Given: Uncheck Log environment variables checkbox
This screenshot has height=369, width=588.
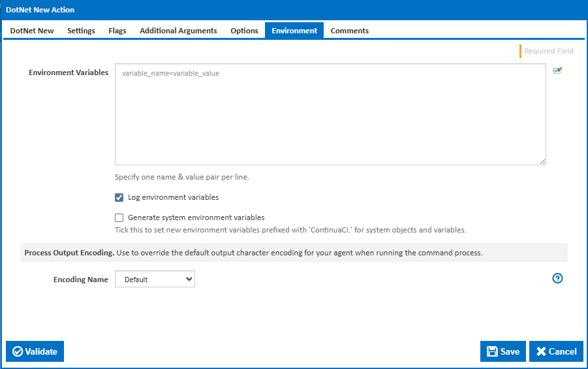Looking at the screenshot, I should click(x=119, y=197).
